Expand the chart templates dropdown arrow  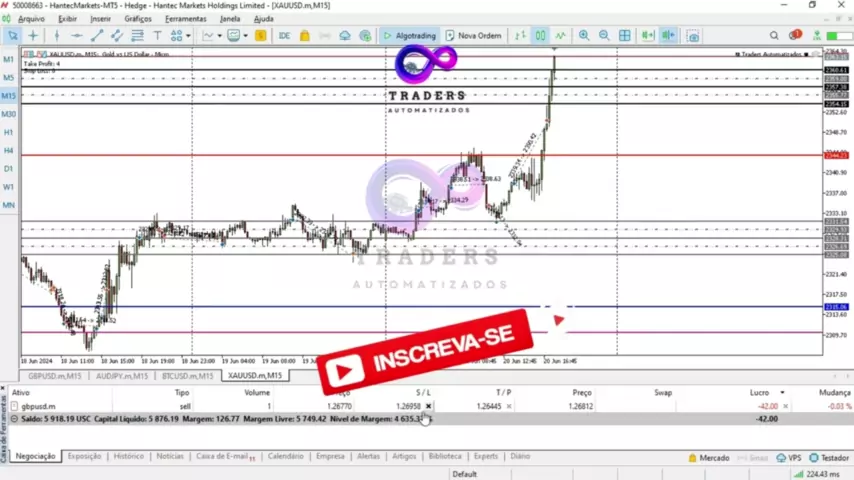pos(247,36)
